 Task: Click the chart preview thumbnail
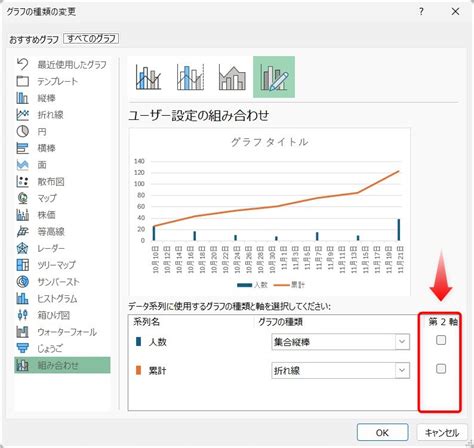(270, 212)
